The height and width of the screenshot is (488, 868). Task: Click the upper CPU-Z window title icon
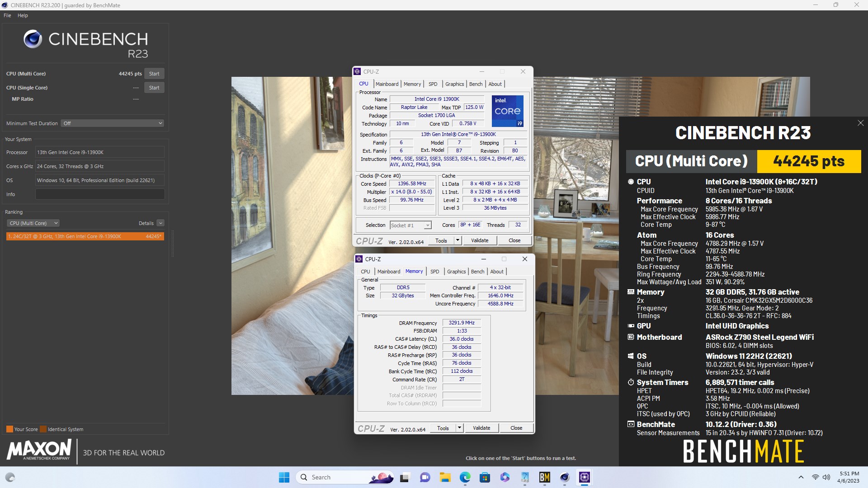(357, 71)
